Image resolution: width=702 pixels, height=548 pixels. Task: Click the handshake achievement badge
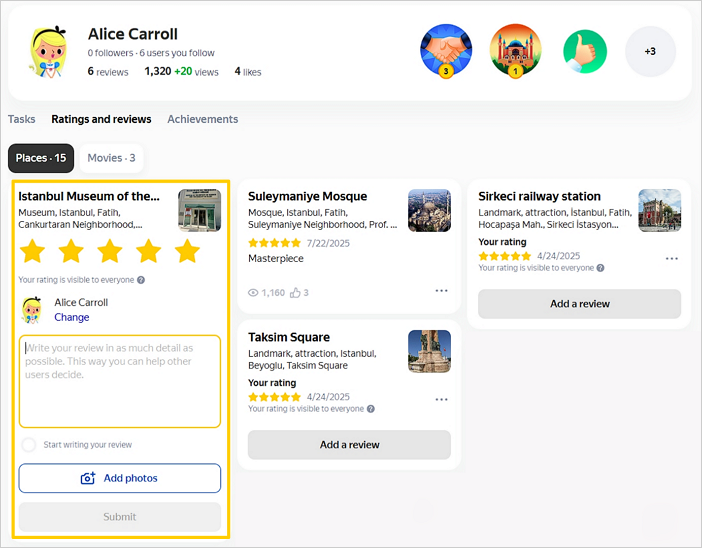[445, 50]
